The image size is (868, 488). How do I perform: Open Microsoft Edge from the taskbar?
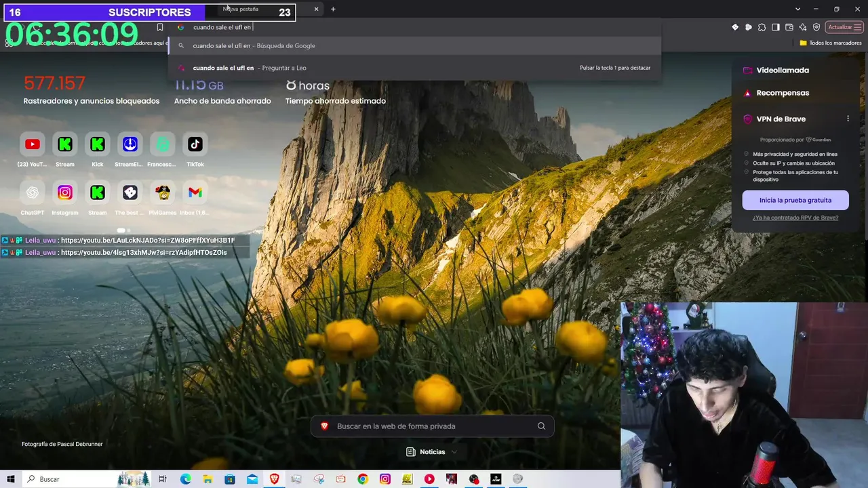(x=185, y=479)
